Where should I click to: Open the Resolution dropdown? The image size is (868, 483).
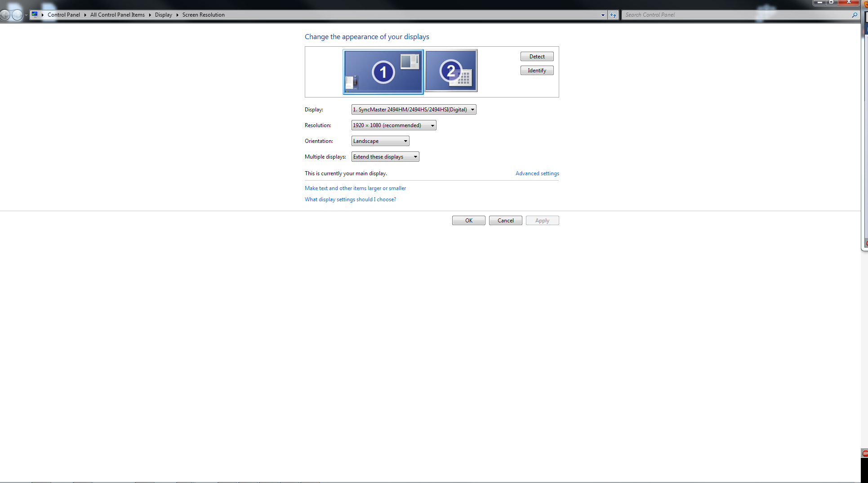(x=394, y=125)
